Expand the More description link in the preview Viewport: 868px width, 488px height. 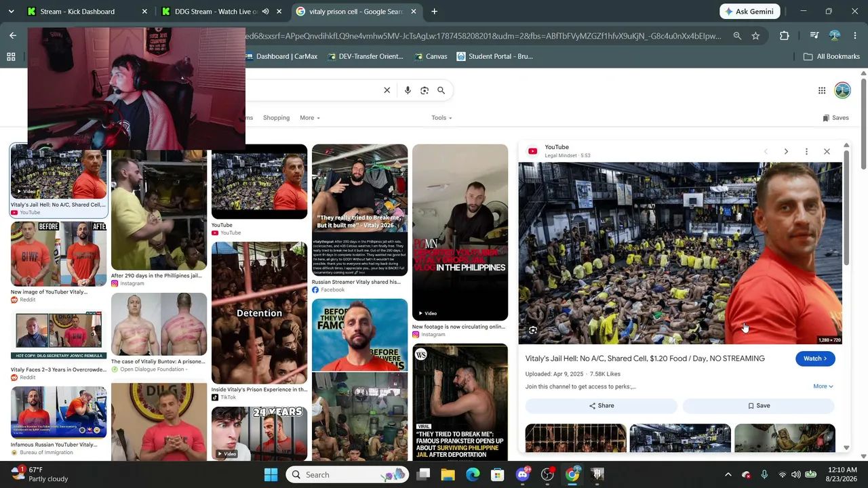823,386
